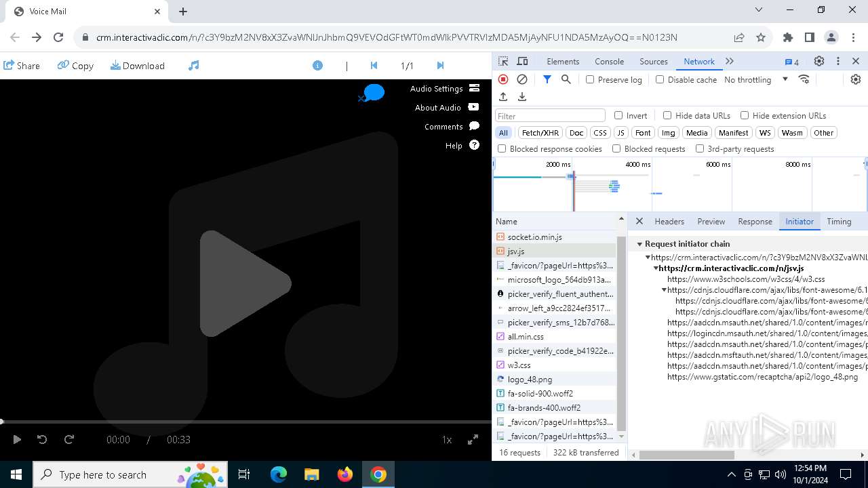Screen dimensions: 868x488
Task: Open the Comments panel
Action: pos(452,127)
